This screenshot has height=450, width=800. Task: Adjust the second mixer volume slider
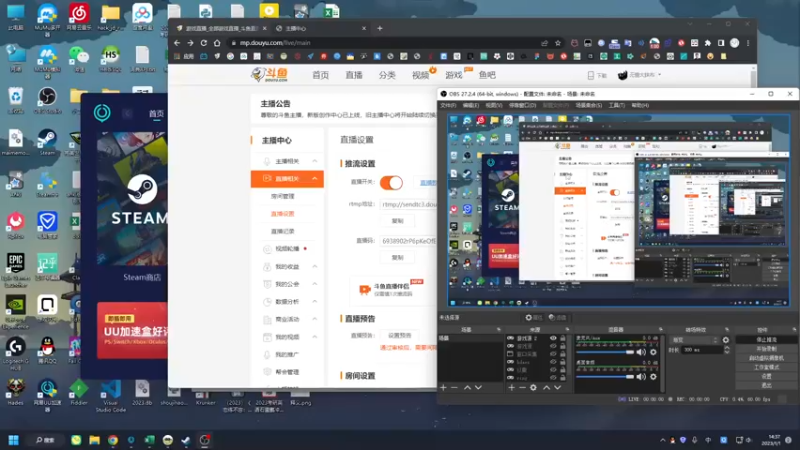click(x=605, y=377)
